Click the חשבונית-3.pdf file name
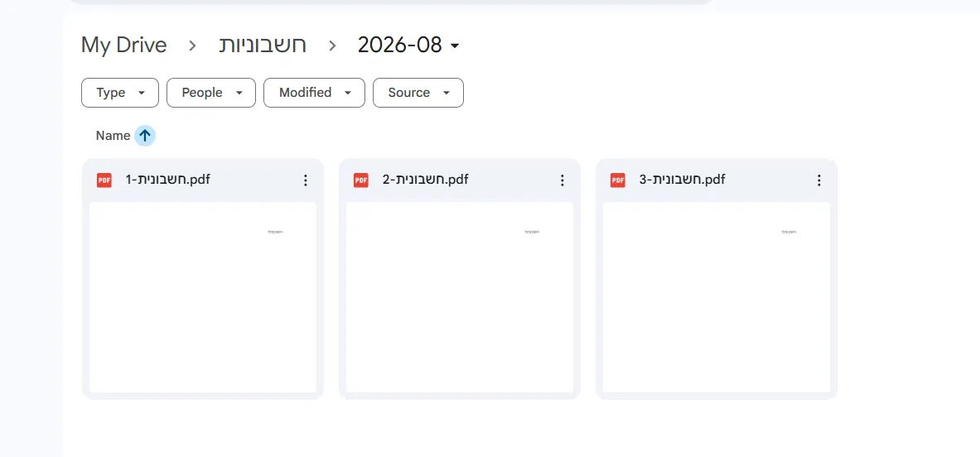 tap(683, 180)
